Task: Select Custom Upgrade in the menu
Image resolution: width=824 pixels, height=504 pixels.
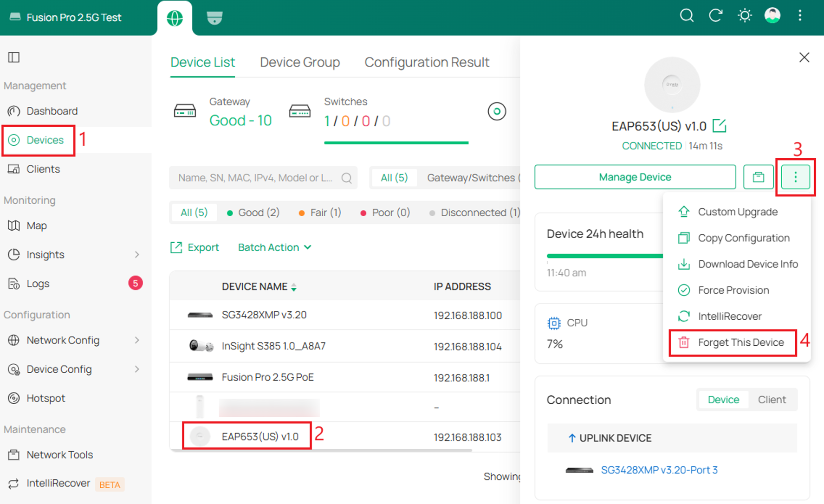Action: click(x=737, y=212)
